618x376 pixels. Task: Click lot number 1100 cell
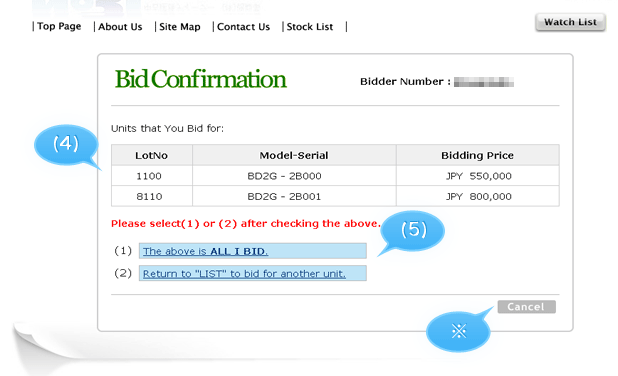pos(152,176)
